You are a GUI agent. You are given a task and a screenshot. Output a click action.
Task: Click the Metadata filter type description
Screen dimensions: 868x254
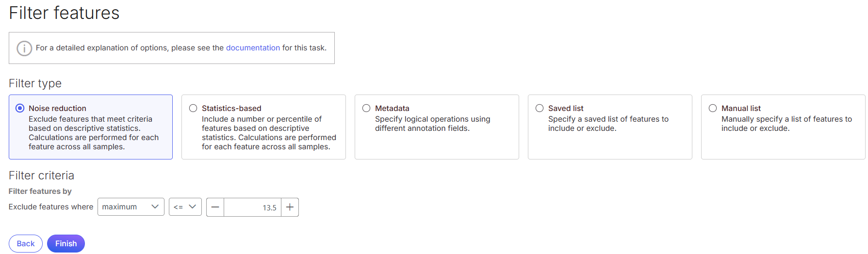point(432,124)
